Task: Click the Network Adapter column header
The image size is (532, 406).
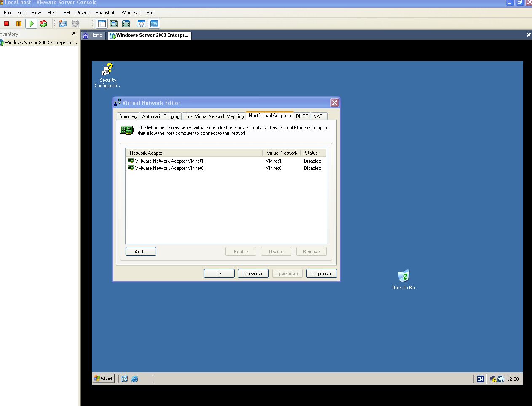Action: pos(194,153)
